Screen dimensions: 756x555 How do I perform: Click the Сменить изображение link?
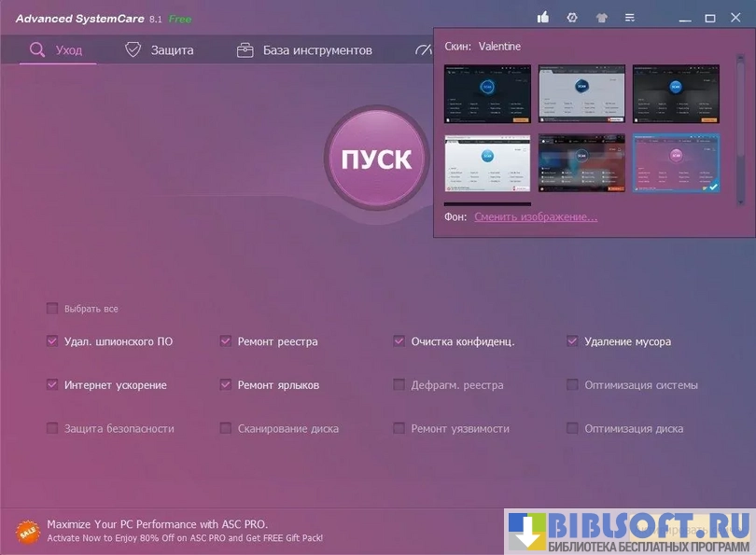tap(536, 217)
